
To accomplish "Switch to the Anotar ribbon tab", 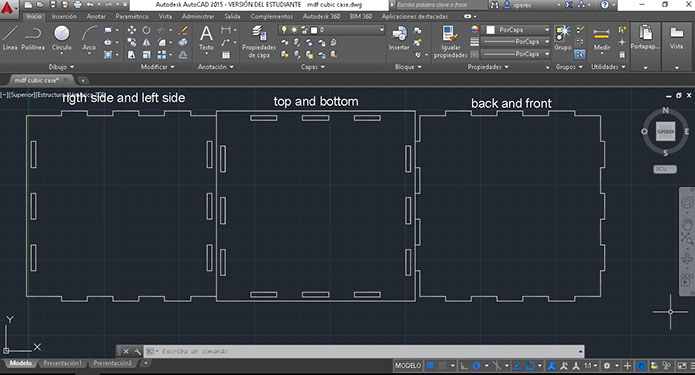I will (96, 16).
